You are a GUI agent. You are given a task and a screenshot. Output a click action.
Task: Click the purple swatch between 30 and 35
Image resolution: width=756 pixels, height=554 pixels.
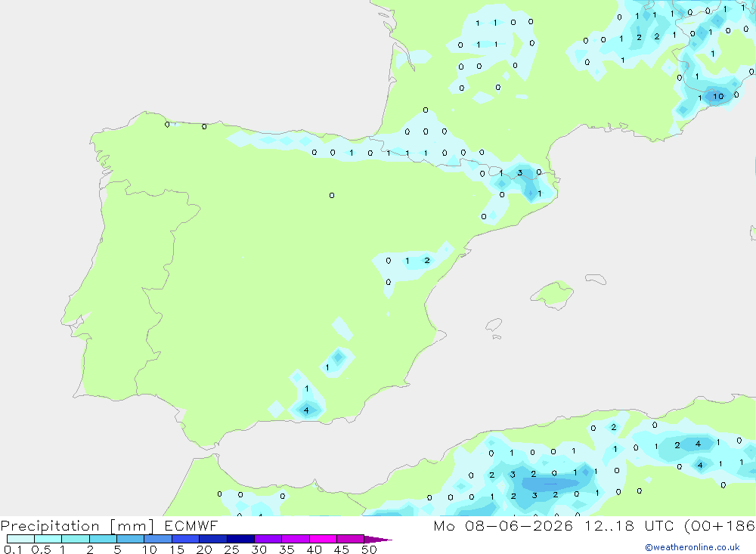pyautogui.click(x=268, y=539)
